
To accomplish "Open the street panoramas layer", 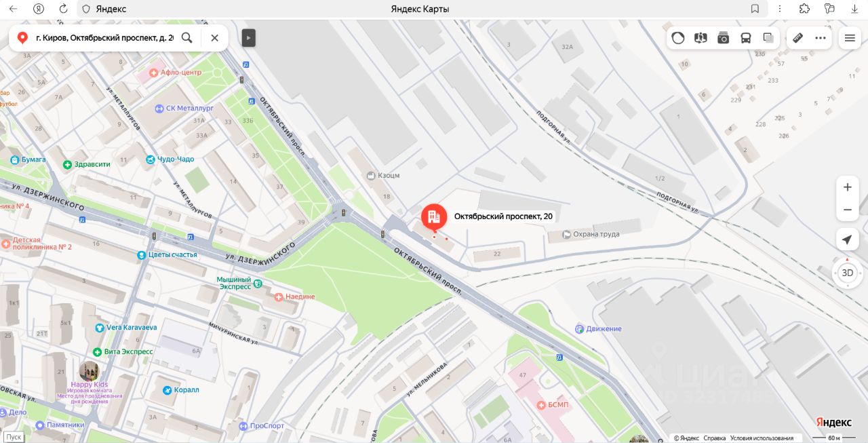I will tap(701, 38).
